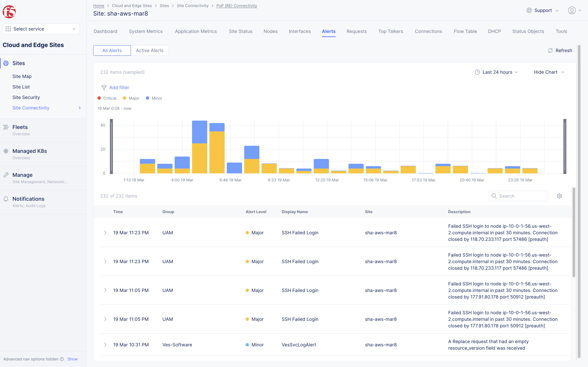The height and width of the screenshot is (367, 588).
Task: Expand the first 11:23 PM alert row
Action: pyautogui.click(x=105, y=232)
